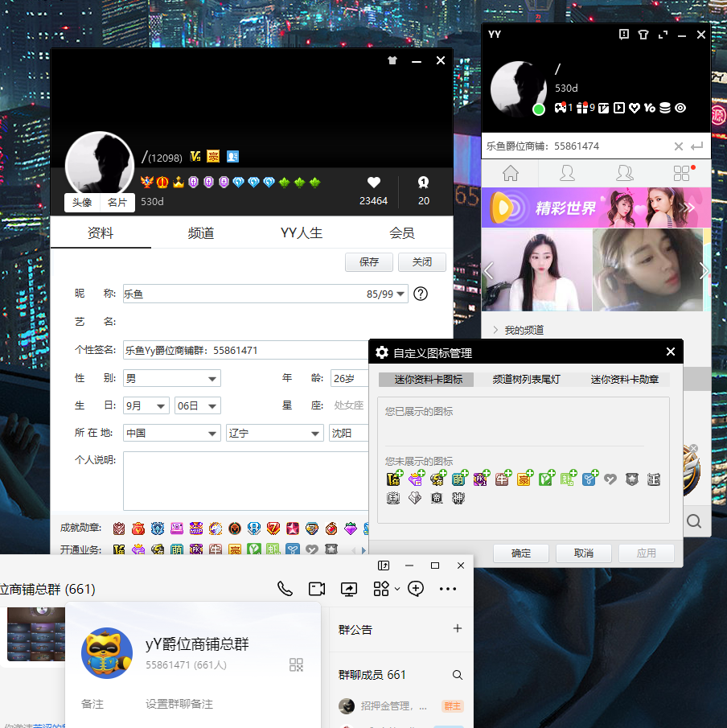The width and height of the screenshot is (727, 728).
Task: Go to the YY home tab icon
Action: click(510, 173)
